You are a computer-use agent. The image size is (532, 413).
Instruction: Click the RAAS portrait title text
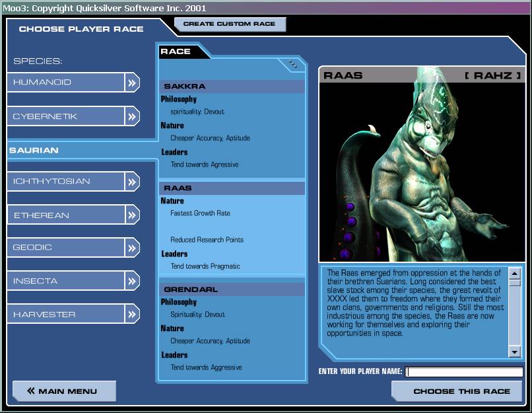(343, 75)
